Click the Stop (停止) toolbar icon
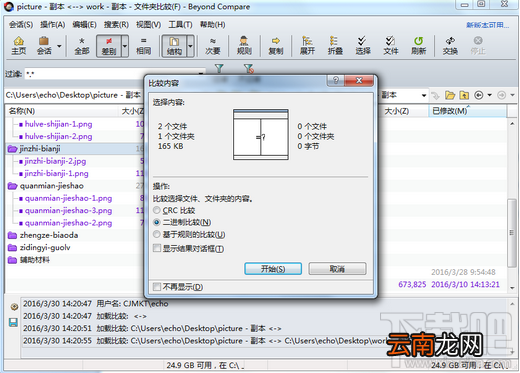The image size is (520, 373). [478, 45]
